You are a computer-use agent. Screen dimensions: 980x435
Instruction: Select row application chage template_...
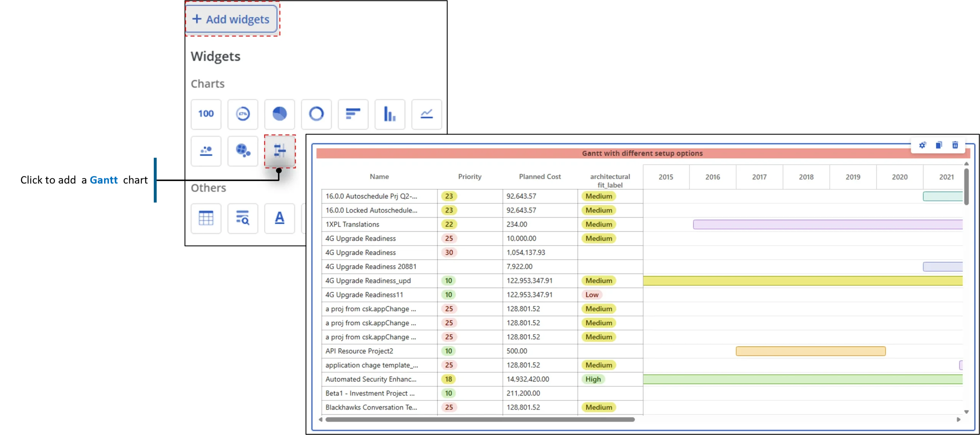coord(482,365)
